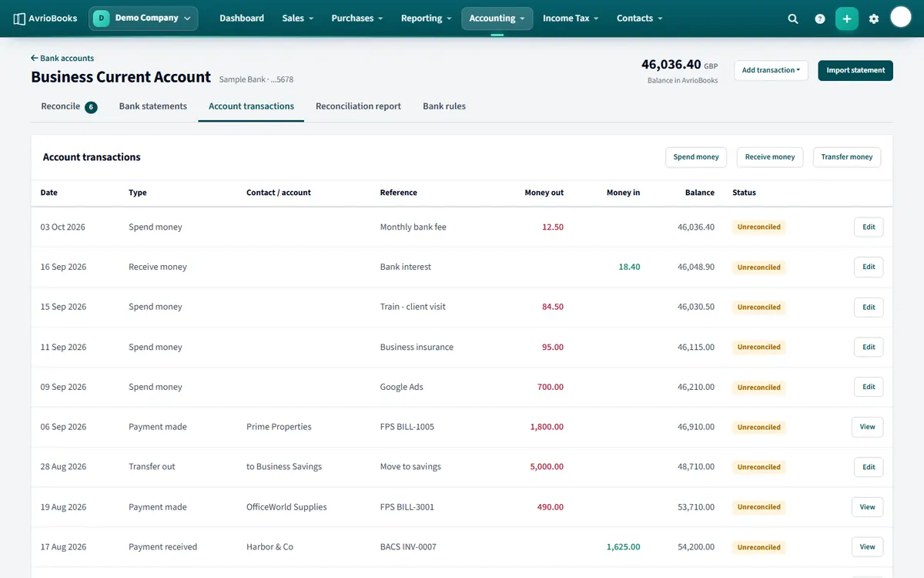The image size is (924, 578).
Task: Open the Reconciliation report tab
Action: [x=358, y=106]
